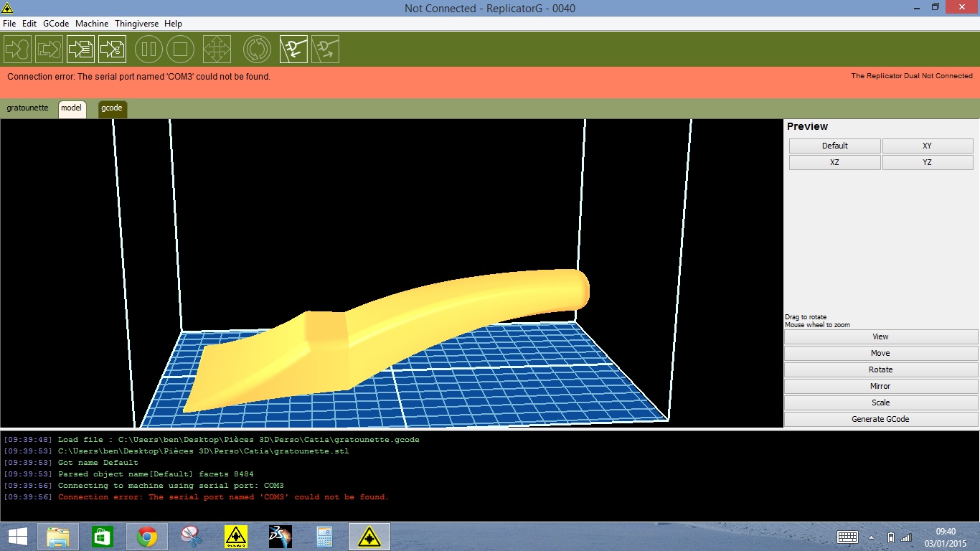This screenshot has width=980, height=551.
Task: Click the gratounette file name label
Action: point(28,108)
